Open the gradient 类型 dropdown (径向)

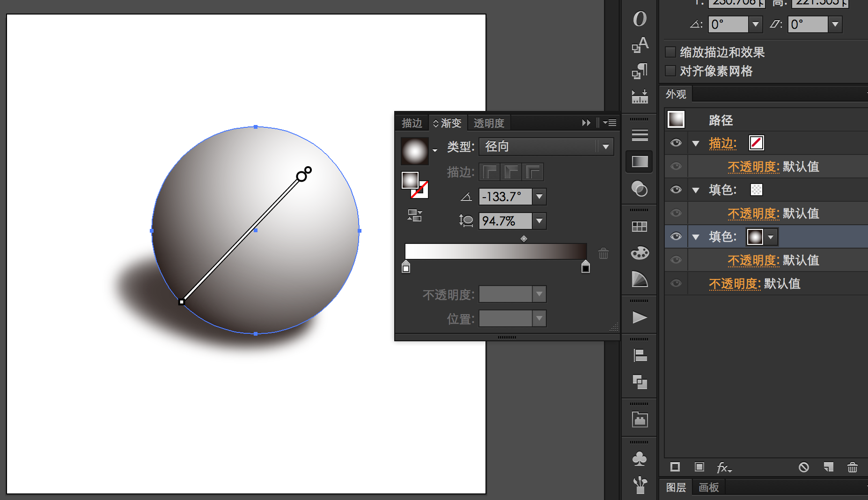pos(546,147)
